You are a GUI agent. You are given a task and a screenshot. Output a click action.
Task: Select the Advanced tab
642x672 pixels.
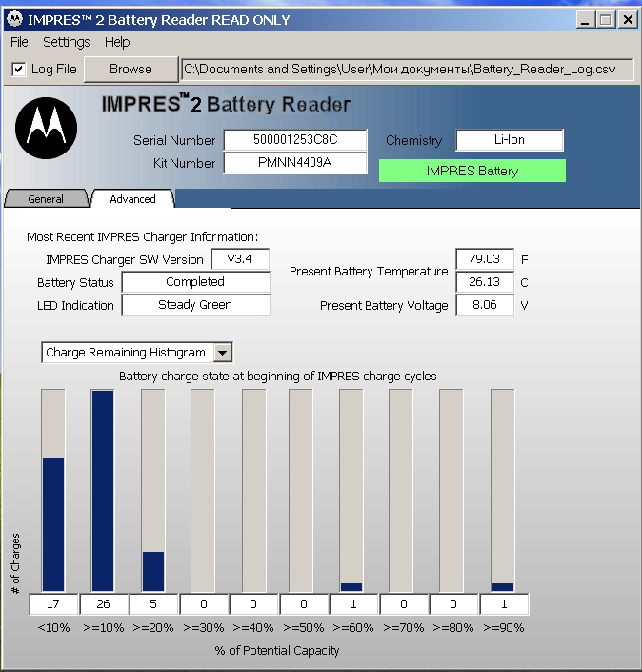click(x=132, y=199)
